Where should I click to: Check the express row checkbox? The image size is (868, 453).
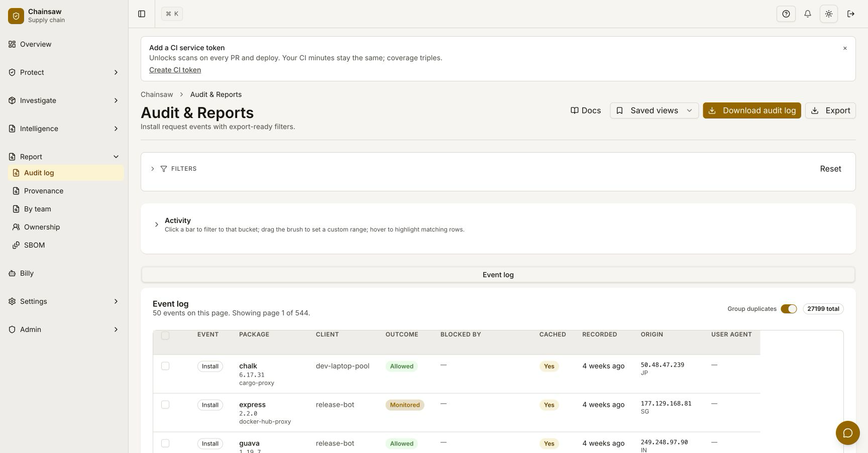(165, 405)
